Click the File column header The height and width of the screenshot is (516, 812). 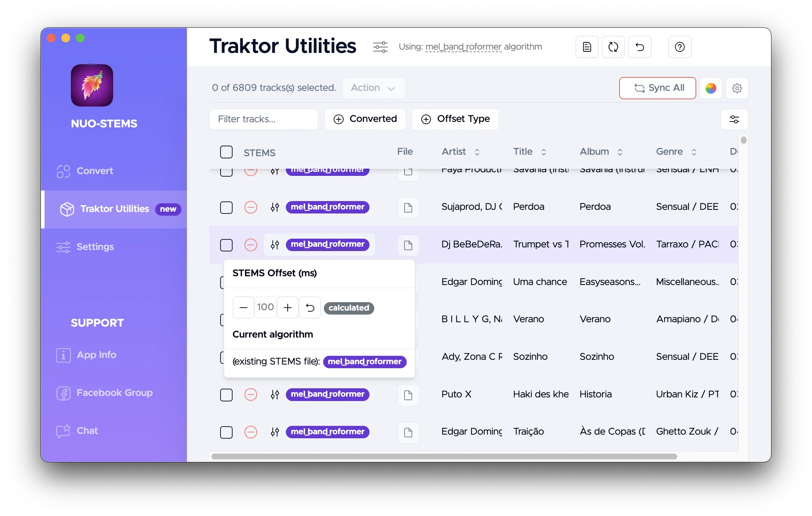[405, 152]
